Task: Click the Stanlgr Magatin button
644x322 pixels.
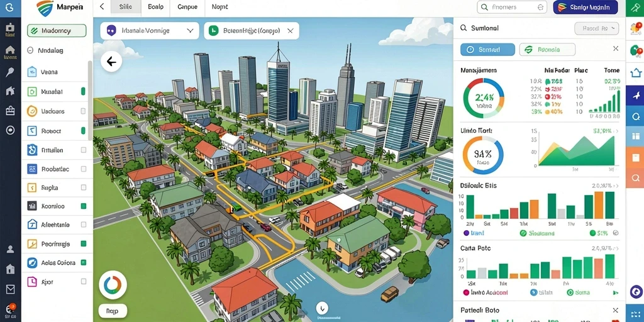Action: 586,7
